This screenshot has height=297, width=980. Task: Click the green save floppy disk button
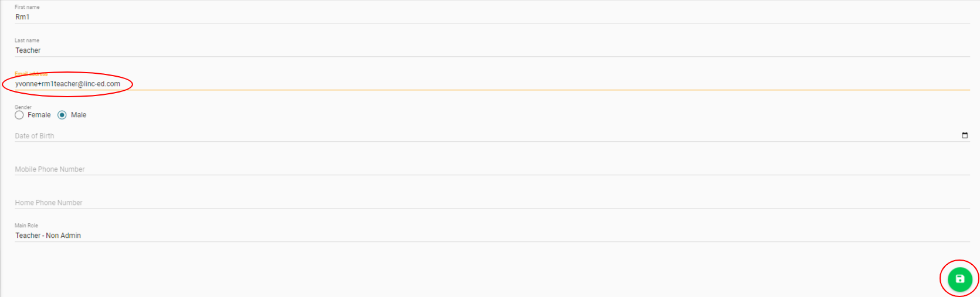[959, 279]
